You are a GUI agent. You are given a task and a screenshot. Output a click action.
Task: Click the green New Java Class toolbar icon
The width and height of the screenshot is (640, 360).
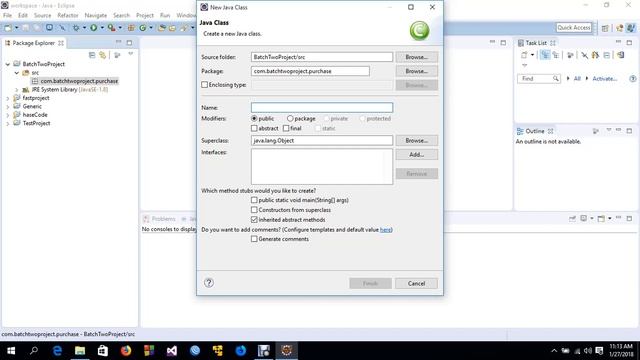point(142,28)
